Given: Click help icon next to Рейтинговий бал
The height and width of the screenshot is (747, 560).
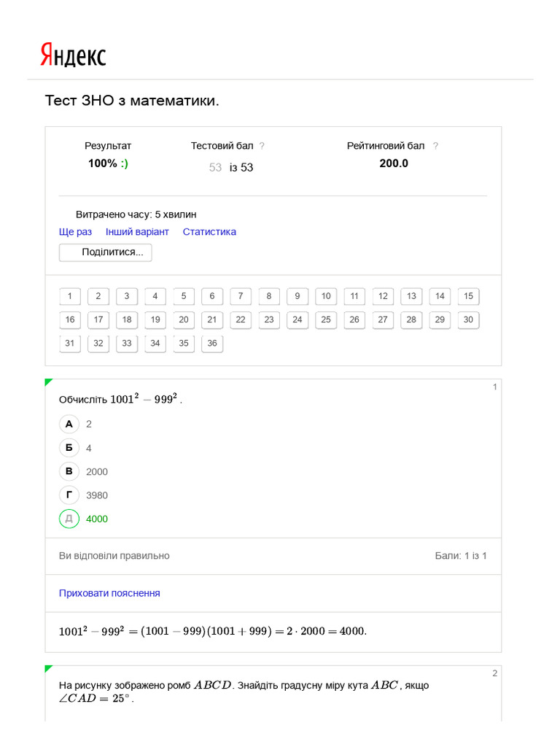Looking at the screenshot, I should coord(435,146).
